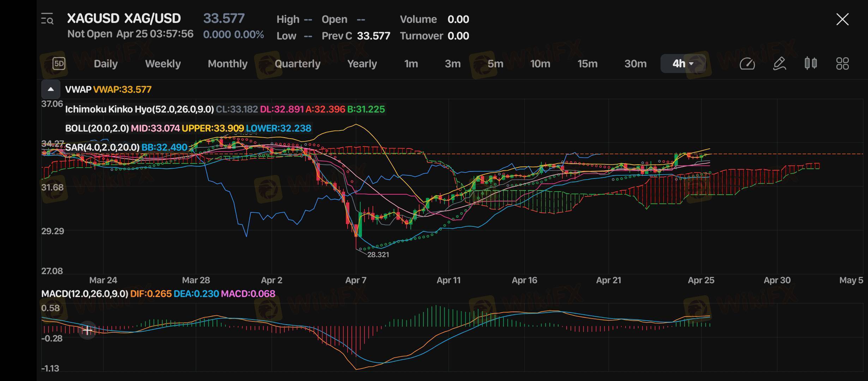Open the MACD(12.0,26.0,9.0) indicator settings label
The height and width of the screenshot is (381, 868).
[85, 294]
